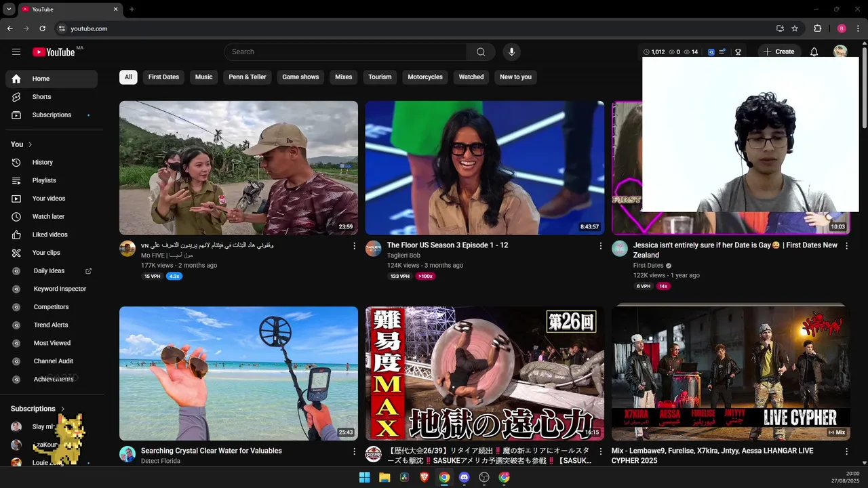Open Daily Ideas vidIQ tool
The height and width of the screenshot is (488, 868).
(52, 270)
